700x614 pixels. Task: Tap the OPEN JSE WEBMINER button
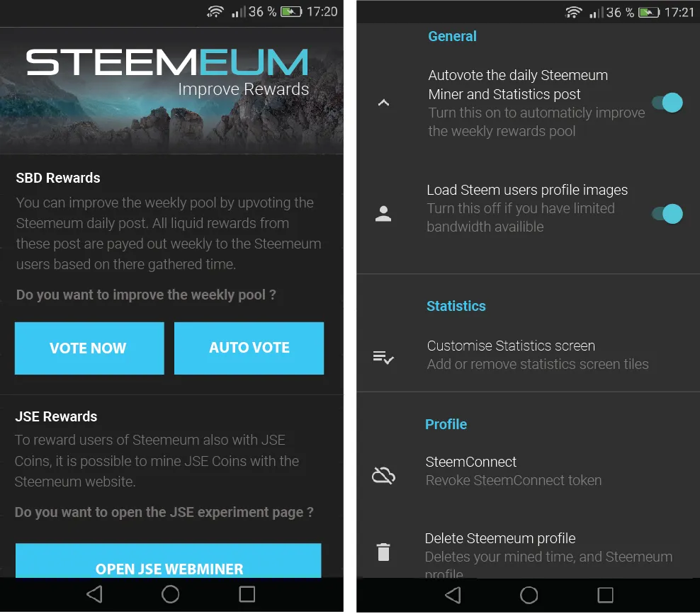(169, 561)
